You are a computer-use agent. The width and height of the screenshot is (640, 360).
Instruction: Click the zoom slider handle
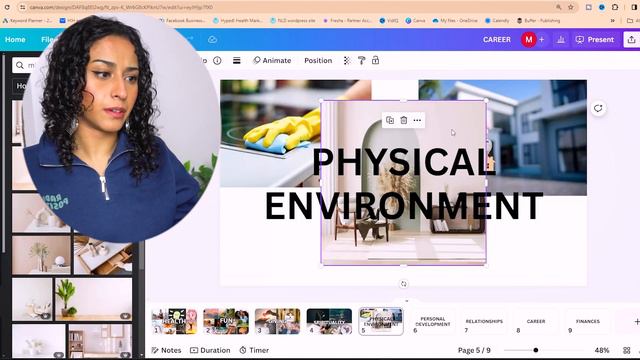click(536, 350)
